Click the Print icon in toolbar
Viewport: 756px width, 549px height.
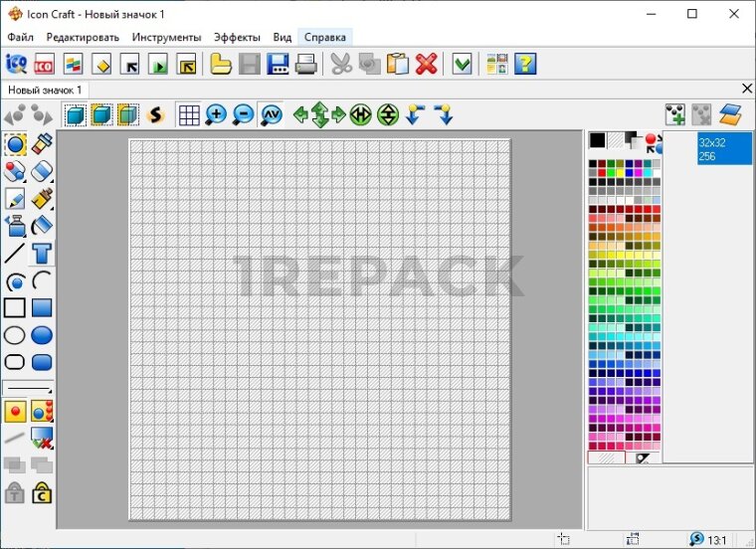(x=305, y=65)
